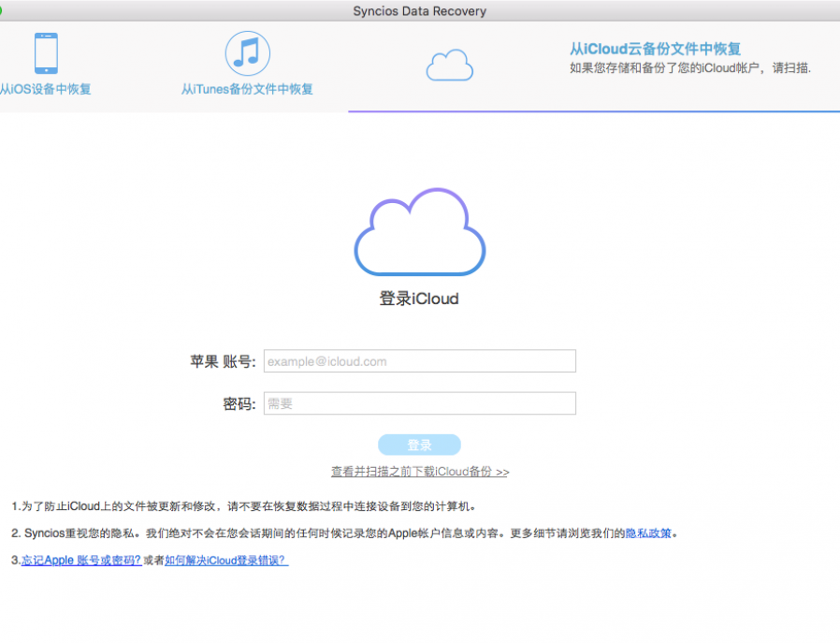Click the Syncios Data Recovery window title
840x643 pixels.
point(419,11)
